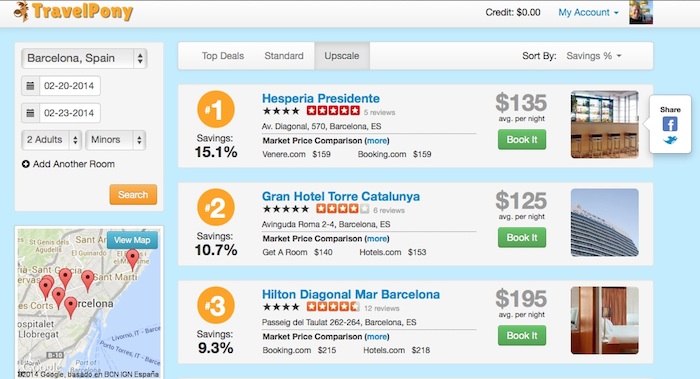Open the Sort By Savings % dropdown
The width and height of the screenshot is (700, 379).
(x=594, y=56)
